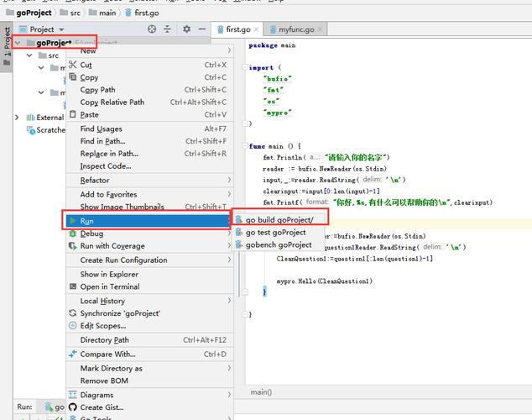Select Create Gist menu item
Image resolution: width=532 pixels, height=420 pixels.
[149, 407]
